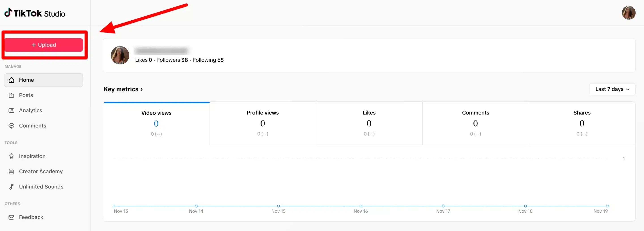Click the TikTok Studio logo
The height and width of the screenshot is (231, 644).
(35, 13)
